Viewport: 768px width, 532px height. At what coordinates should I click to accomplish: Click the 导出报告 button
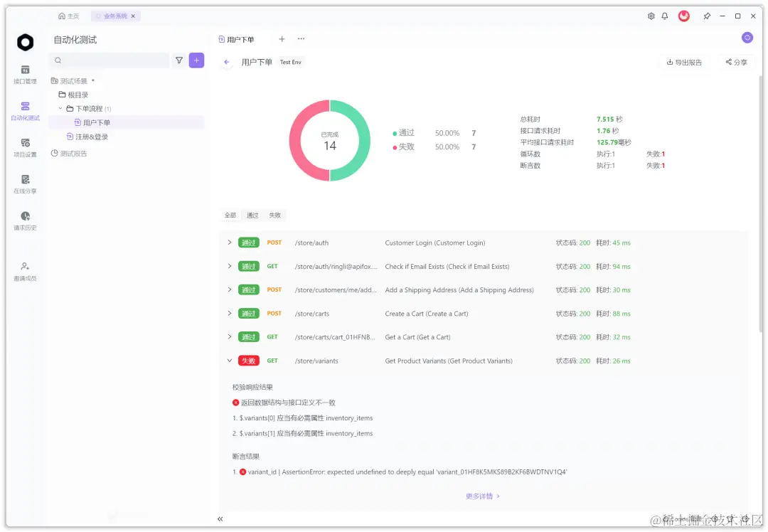[684, 62]
